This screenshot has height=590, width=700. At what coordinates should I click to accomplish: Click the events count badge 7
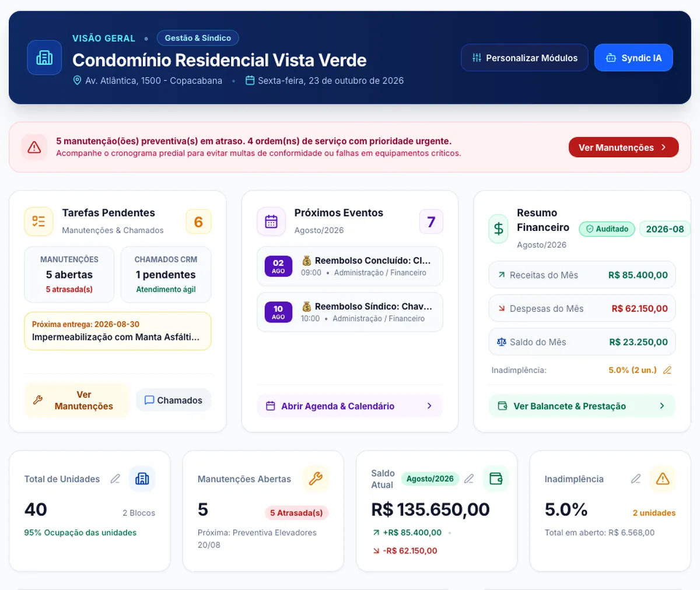(x=431, y=222)
